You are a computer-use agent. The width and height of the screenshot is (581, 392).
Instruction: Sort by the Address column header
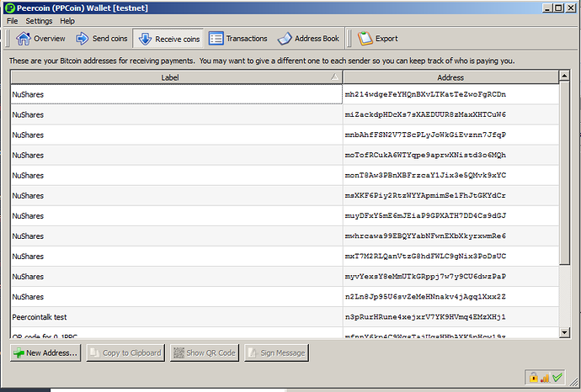tap(450, 77)
